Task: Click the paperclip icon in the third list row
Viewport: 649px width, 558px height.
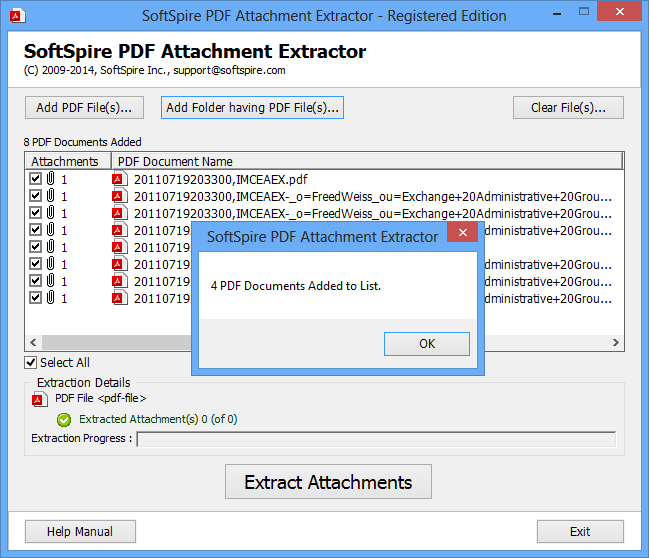Action: click(50, 212)
